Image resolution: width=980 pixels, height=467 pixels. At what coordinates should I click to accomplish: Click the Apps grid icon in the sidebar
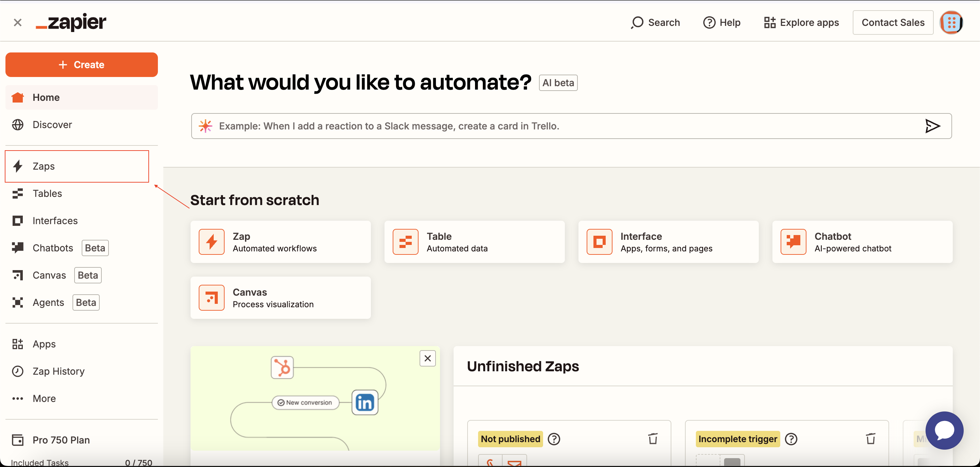[x=17, y=344]
